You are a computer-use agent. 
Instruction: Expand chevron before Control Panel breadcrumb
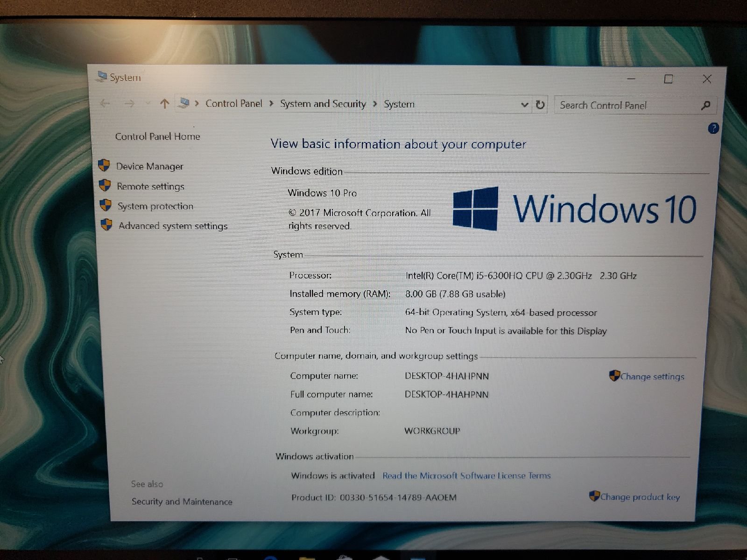pos(197,104)
